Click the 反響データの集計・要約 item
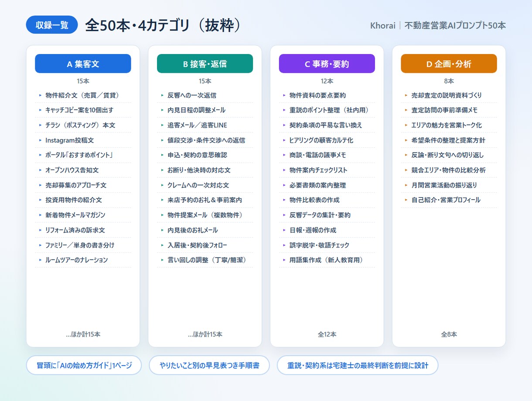Screen dimensions: 532x401 (x=327, y=215)
